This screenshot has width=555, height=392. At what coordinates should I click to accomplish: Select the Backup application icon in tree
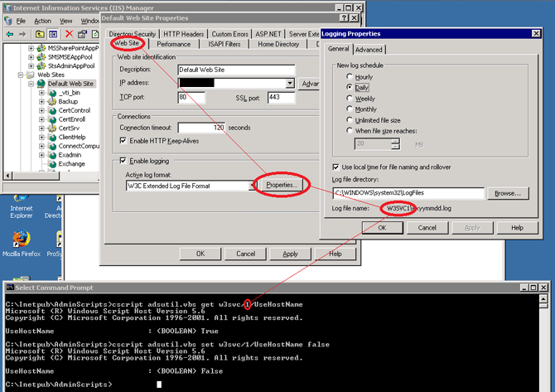(x=52, y=102)
